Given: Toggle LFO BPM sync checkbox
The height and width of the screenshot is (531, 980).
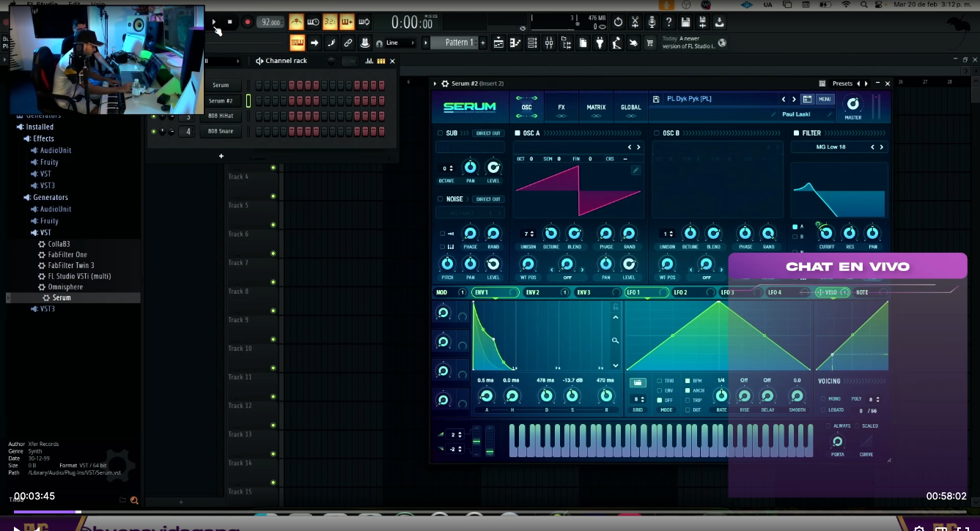Looking at the screenshot, I should coord(688,381).
